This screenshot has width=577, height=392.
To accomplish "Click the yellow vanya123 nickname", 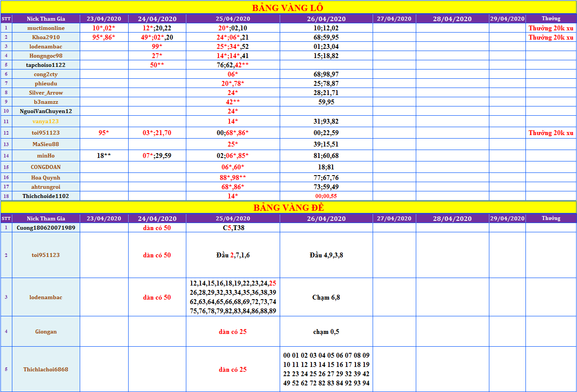I will click(46, 121).
